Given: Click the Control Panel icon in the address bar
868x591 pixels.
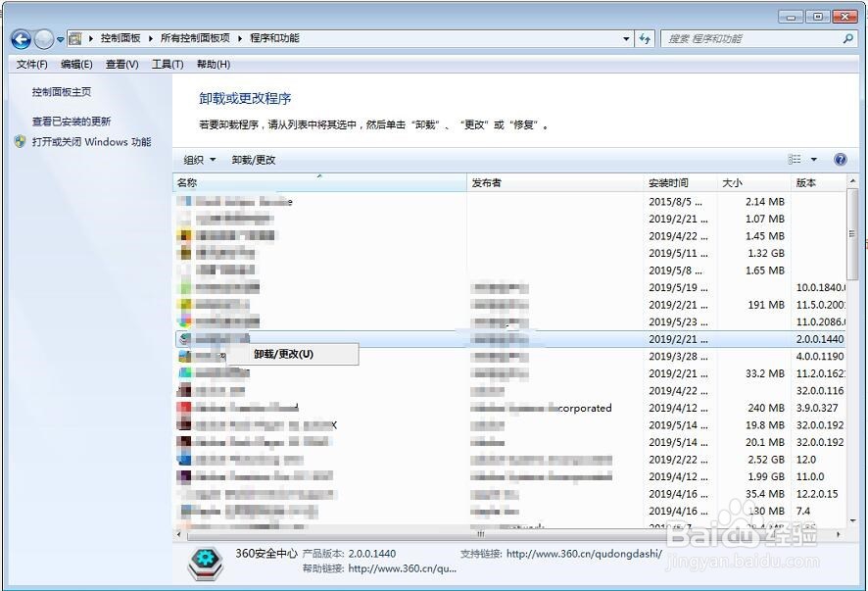Looking at the screenshot, I should coord(75,38).
